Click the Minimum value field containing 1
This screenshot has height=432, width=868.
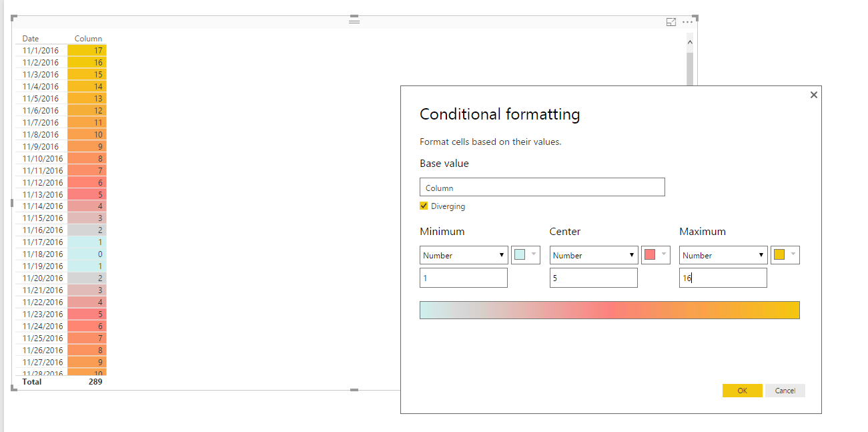[464, 278]
